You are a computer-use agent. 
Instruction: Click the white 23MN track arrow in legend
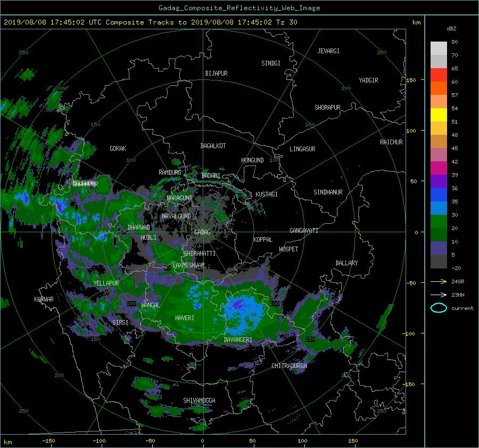439,295
